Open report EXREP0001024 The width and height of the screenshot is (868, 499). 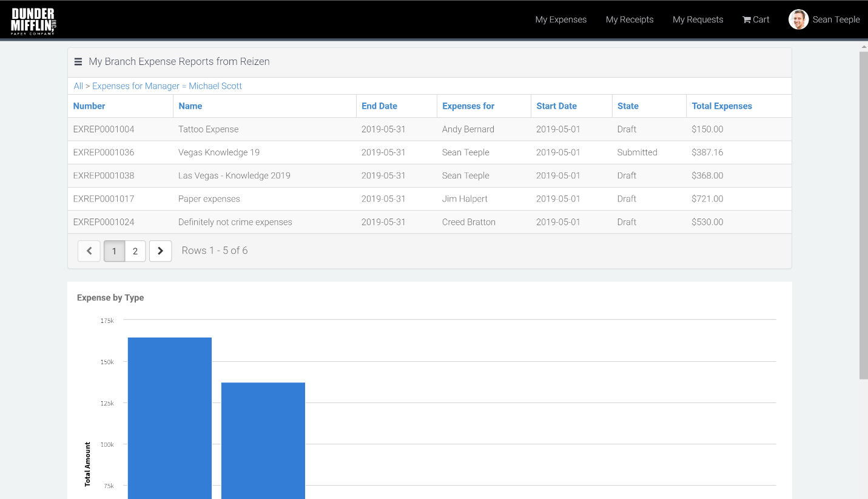[x=104, y=222]
